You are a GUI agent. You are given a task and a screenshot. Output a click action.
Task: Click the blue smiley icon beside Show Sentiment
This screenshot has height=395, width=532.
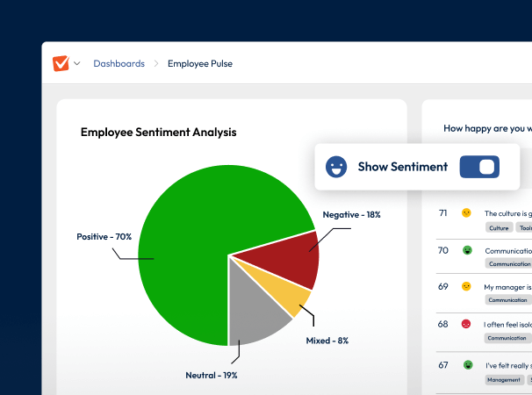point(335,166)
